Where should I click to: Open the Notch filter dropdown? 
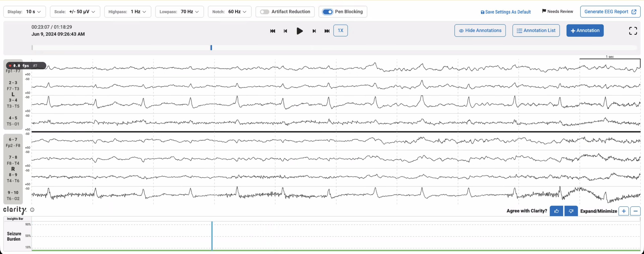point(229,12)
